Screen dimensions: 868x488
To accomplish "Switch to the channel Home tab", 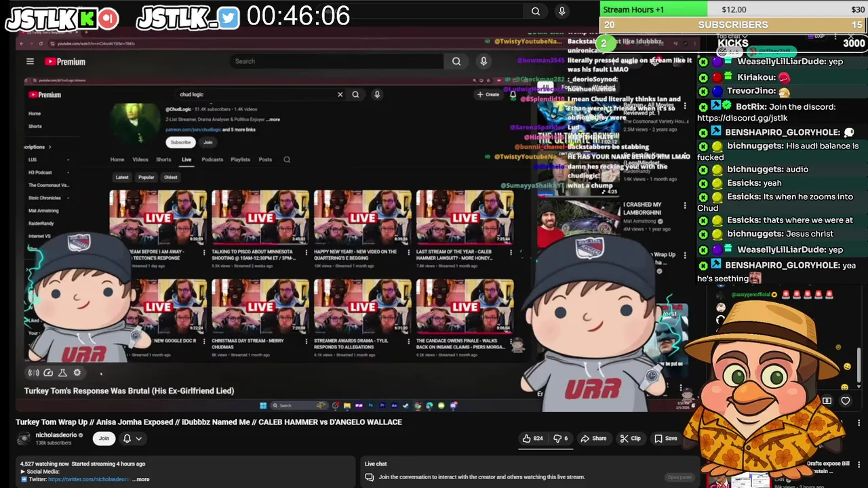I will pyautogui.click(x=117, y=160).
